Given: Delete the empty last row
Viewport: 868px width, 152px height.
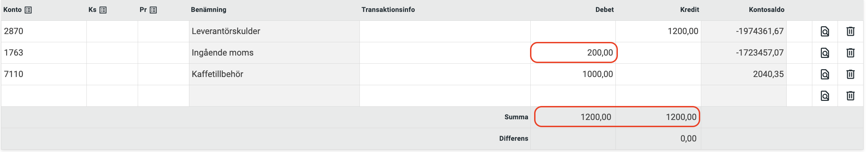Looking at the screenshot, I should coord(851,96).
